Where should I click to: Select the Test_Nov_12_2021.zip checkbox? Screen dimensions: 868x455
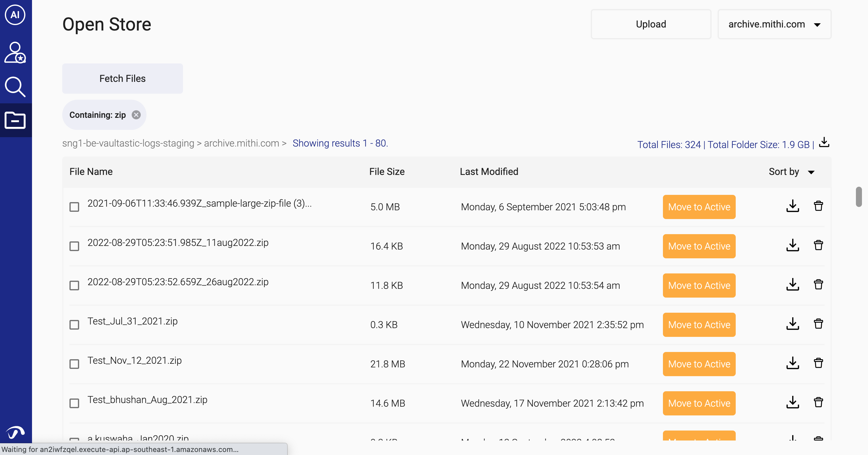(x=75, y=364)
